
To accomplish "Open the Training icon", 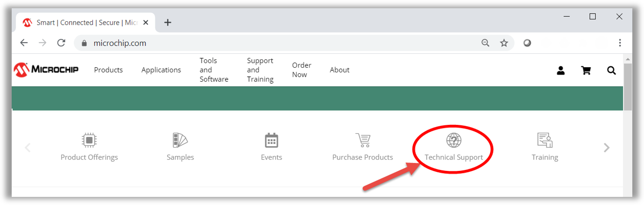I will 544,141.
